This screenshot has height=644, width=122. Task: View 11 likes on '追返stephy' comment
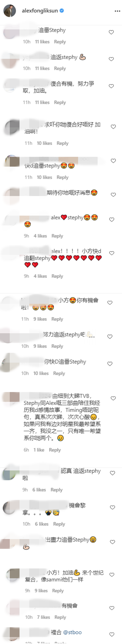click(x=42, y=68)
